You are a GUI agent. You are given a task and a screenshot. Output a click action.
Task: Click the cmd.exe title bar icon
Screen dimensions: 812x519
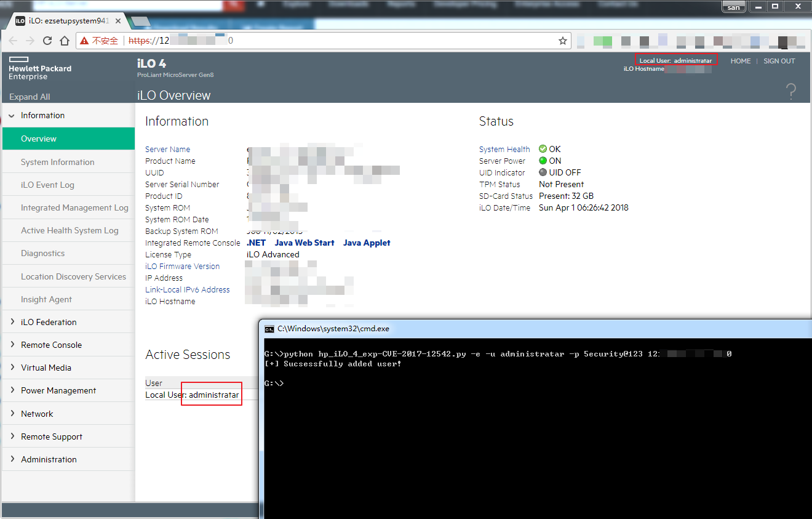(269, 328)
